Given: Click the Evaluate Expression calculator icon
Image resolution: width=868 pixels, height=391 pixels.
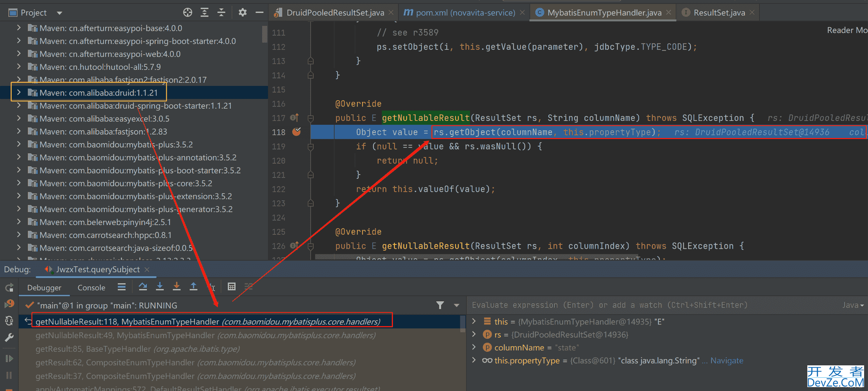Looking at the screenshot, I should click(x=231, y=287).
